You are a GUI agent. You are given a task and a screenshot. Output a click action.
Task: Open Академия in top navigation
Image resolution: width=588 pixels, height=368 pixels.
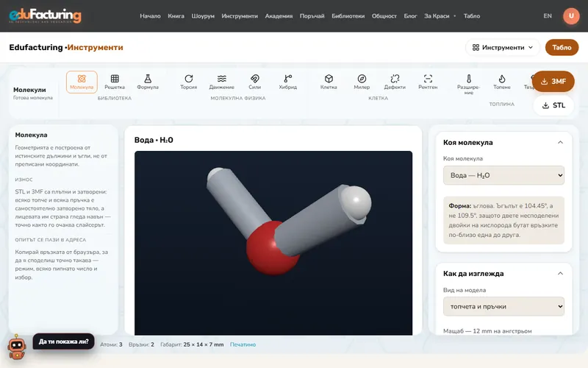click(x=279, y=15)
